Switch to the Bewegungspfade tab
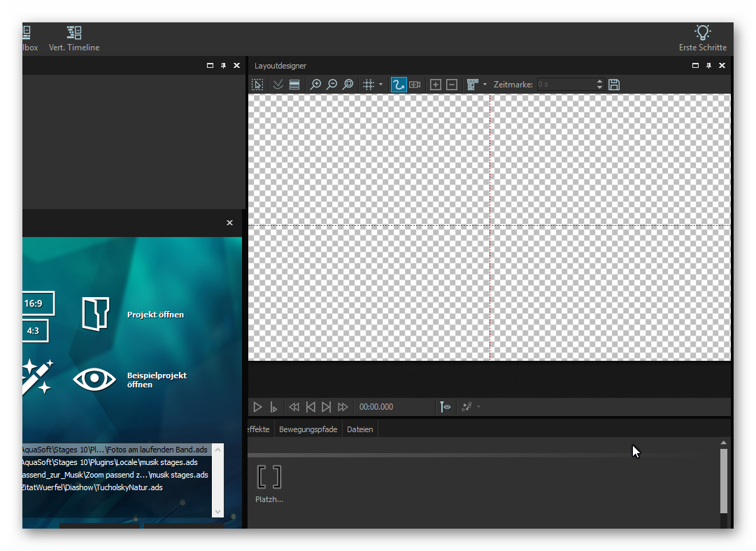Viewport: 756px width, 551px height. (308, 429)
